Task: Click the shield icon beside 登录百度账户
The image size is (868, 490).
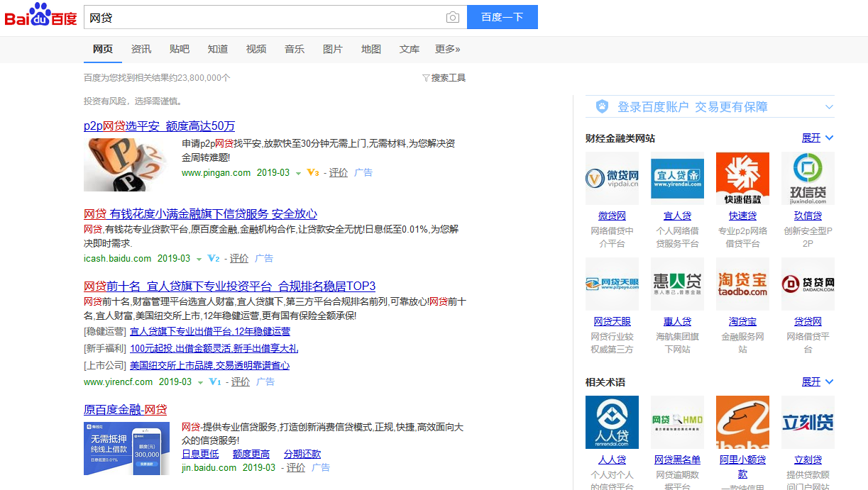Action: tap(602, 106)
